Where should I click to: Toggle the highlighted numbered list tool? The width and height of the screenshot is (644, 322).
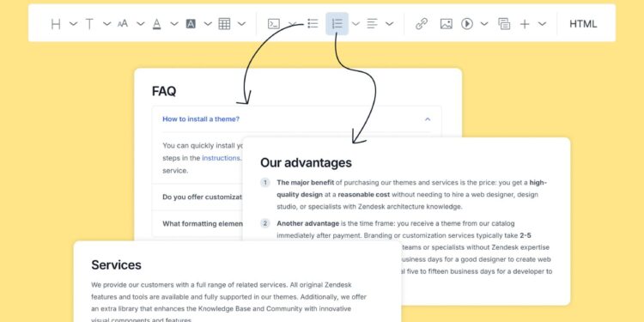[x=337, y=24]
